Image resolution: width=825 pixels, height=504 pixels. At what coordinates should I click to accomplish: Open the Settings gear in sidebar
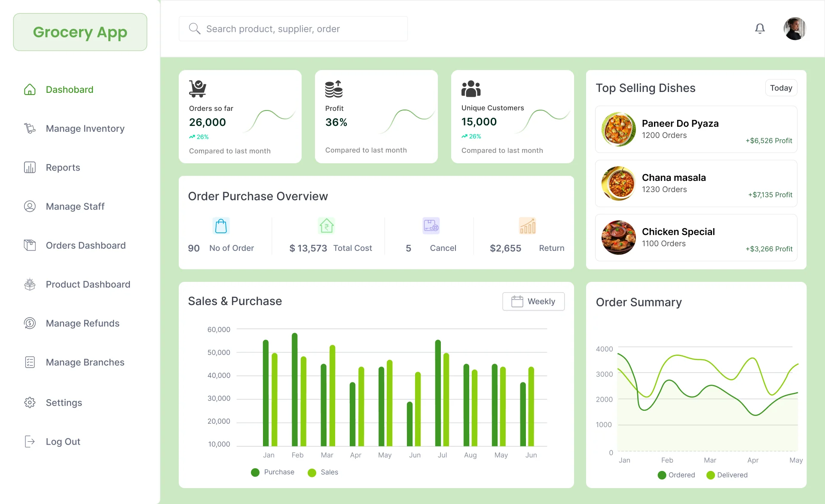pyautogui.click(x=30, y=403)
